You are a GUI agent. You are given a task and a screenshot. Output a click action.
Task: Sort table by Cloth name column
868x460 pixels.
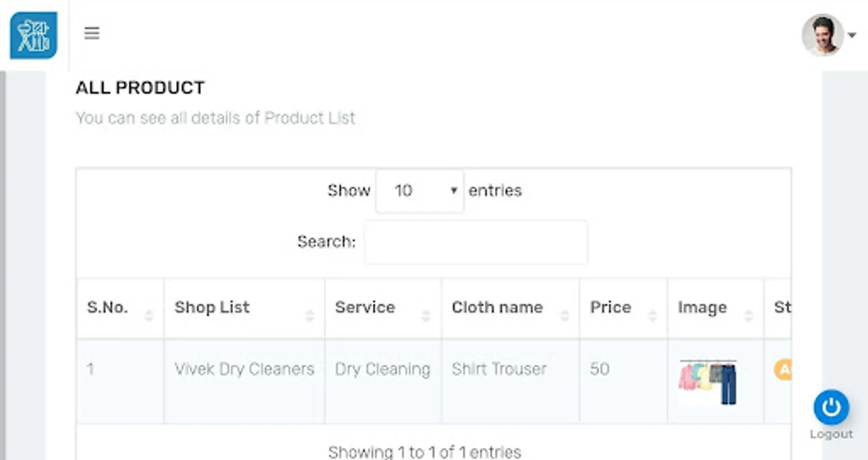(510, 308)
